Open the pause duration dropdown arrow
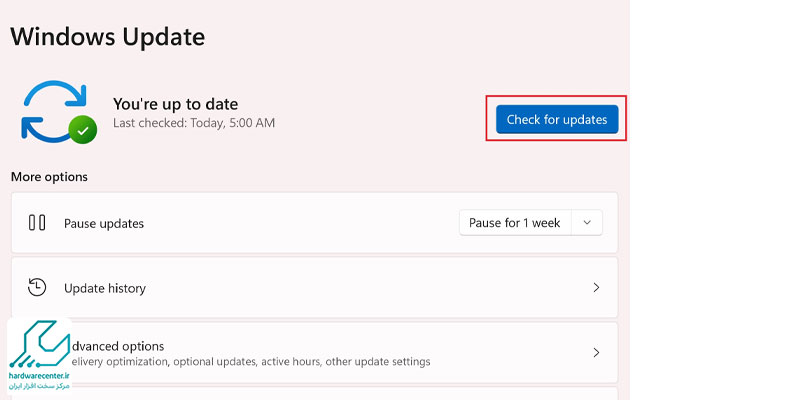This screenshot has width=800, height=400. point(587,223)
